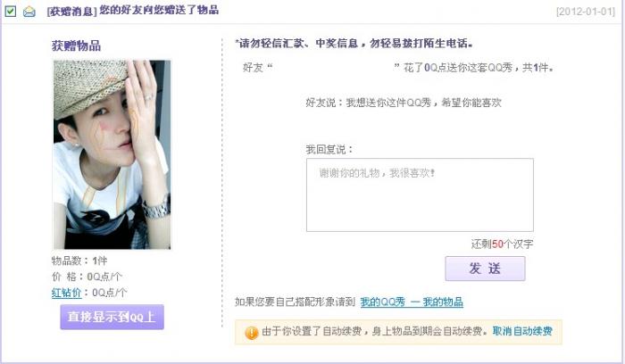Click the 好友说 gift message line
Viewport: 625px width, 364px height.
(404, 103)
